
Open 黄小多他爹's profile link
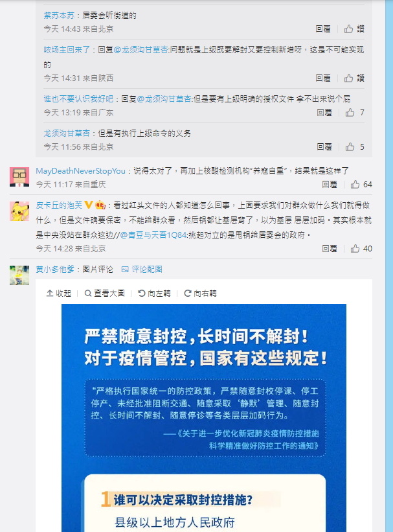[x=55, y=269]
